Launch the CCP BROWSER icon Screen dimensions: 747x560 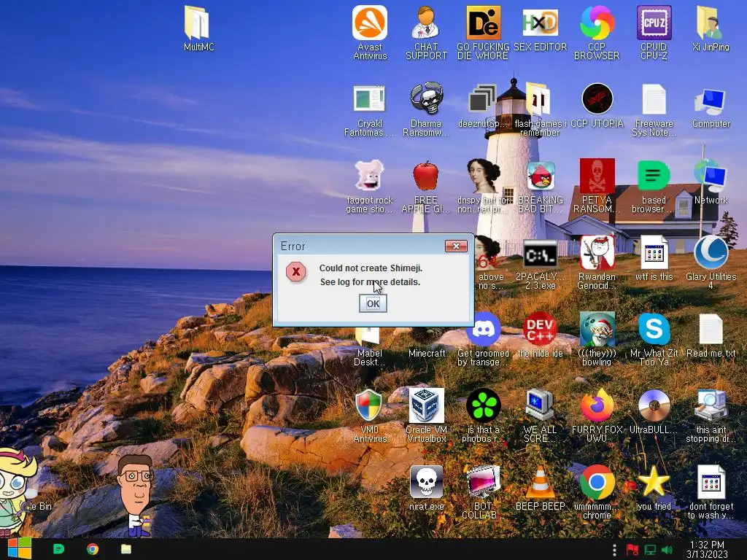(597, 23)
